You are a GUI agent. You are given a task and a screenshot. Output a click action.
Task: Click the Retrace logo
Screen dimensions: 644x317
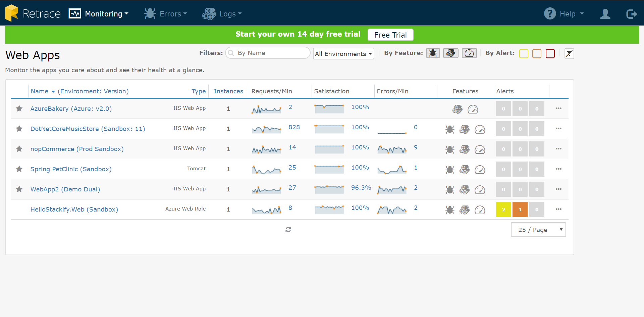pyautogui.click(x=33, y=13)
